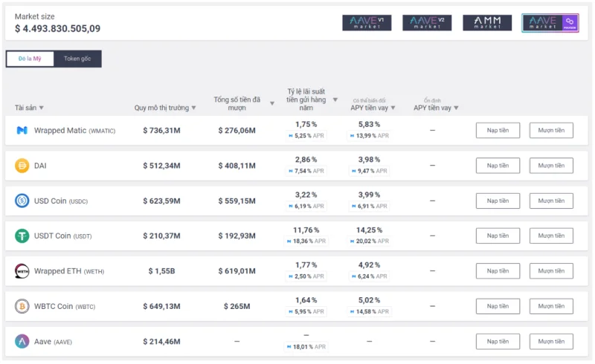The width and height of the screenshot is (595, 364).
Task: Borrow USDT Coin via Mượn tiền
Action: coord(551,235)
